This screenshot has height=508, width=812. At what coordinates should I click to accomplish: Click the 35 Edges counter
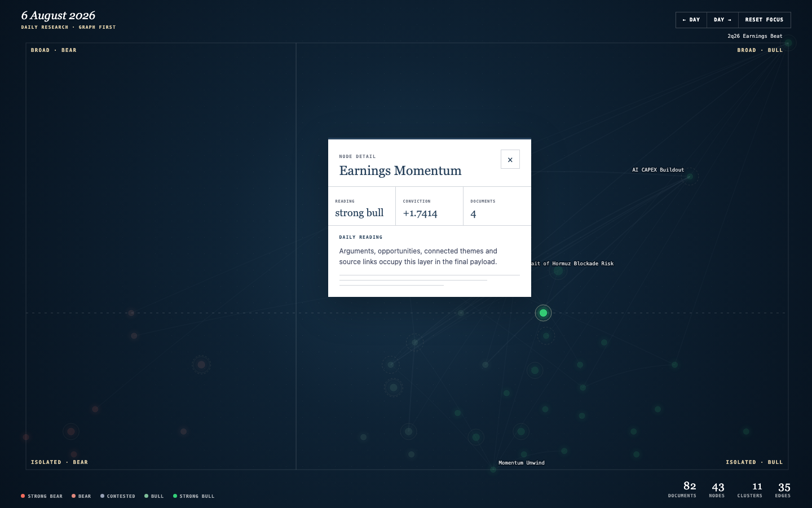click(783, 489)
